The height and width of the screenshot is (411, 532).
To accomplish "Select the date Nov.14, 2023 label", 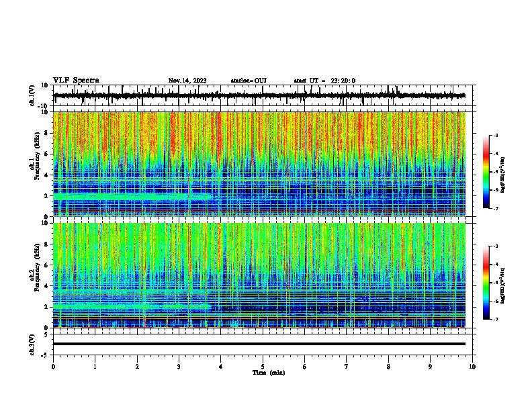I will pos(187,81).
